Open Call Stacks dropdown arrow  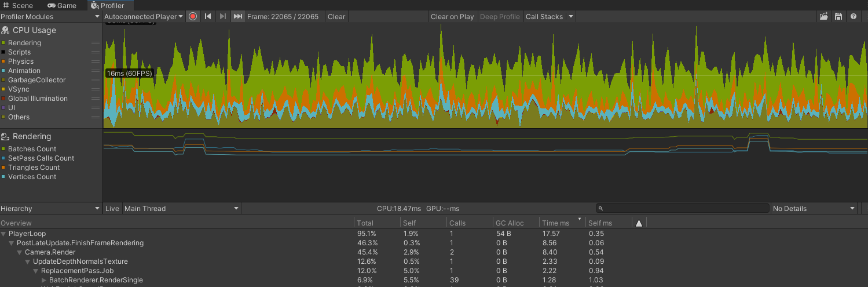tap(571, 17)
